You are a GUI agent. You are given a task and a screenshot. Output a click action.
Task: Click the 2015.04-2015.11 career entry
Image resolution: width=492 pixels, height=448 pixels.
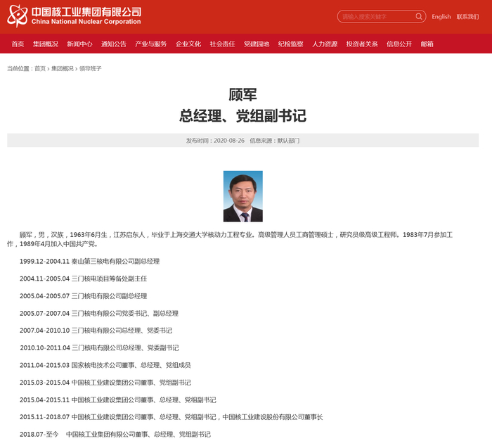[x=118, y=400]
